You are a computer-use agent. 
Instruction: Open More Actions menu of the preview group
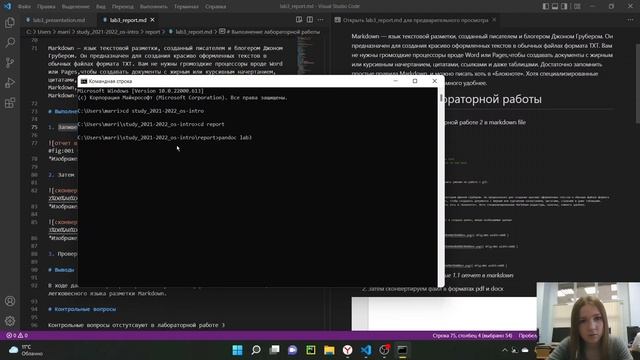coord(631,20)
